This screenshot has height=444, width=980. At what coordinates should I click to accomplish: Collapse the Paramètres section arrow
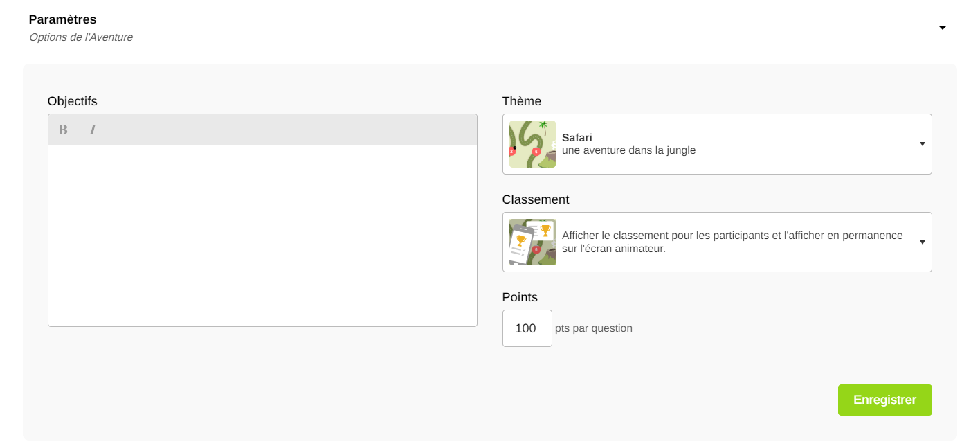(942, 28)
